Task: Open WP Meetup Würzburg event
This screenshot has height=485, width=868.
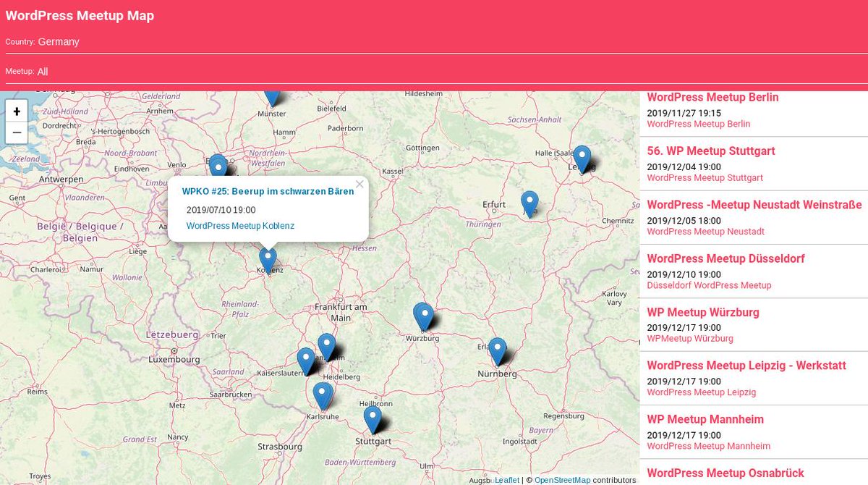Action: (x=703, y=313)
